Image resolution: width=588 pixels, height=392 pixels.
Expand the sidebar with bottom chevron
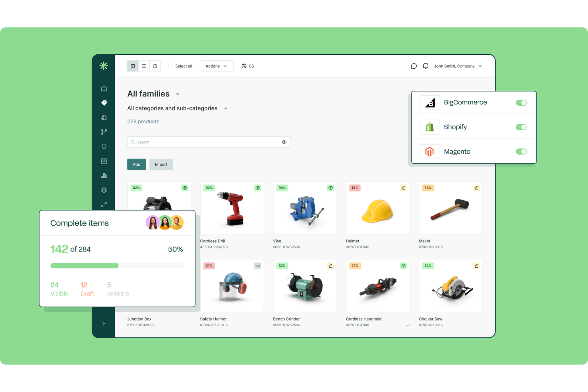(x=104, y=324)
